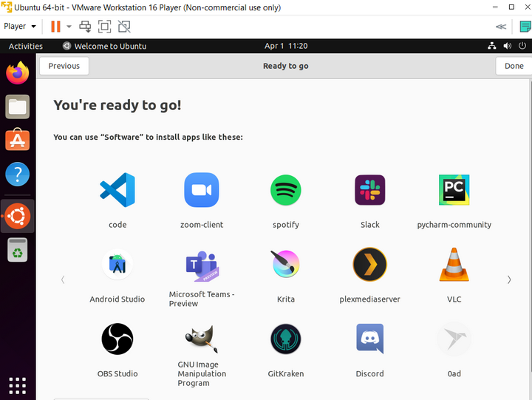Image resolution: width=532 pixels, height=400 pixels.
Task: Click the OBS Studio app icon
Action: [117, 339]
